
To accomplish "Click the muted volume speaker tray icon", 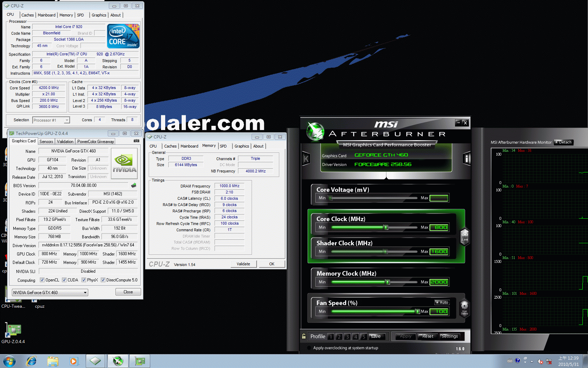I will point(540,361).
